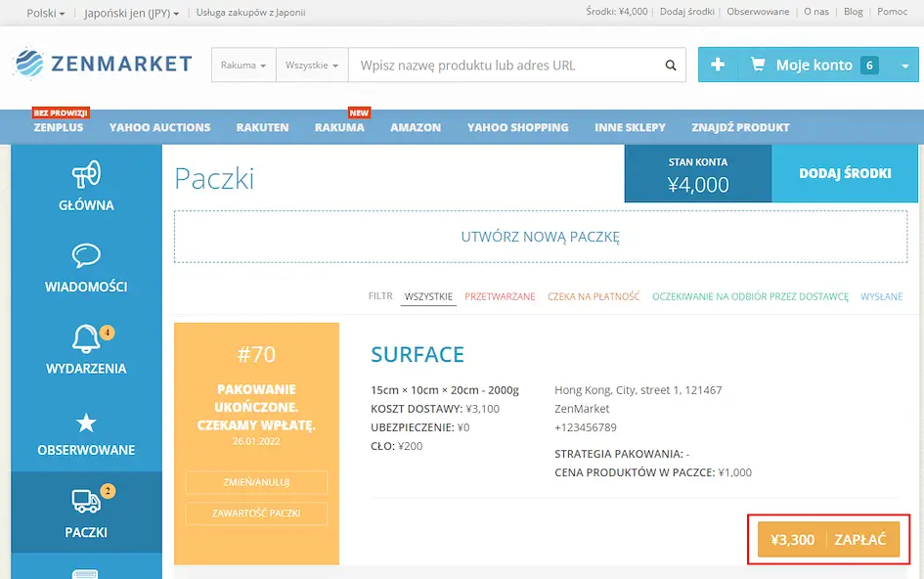924x579 pixels.
Task: Open YAHOO AUCTIONS in the navigation bar
Action: (x=159, y=127)
